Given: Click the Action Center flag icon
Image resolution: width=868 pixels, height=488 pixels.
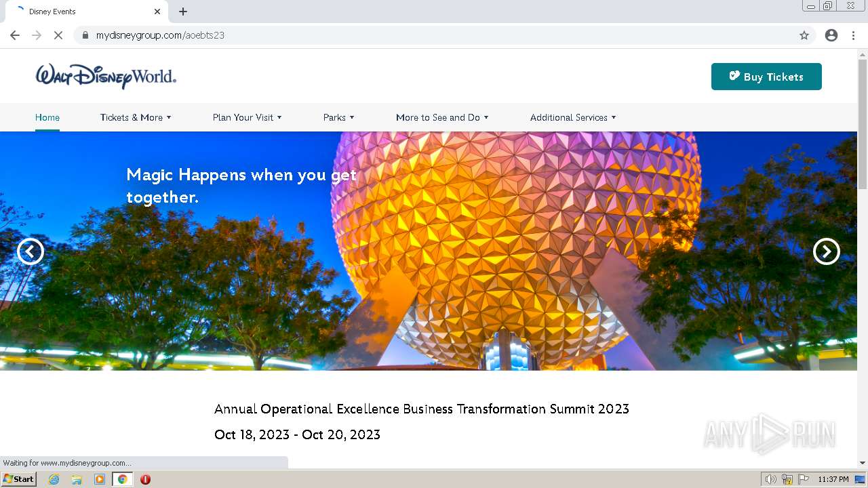Looking at the screenshot, I should pyautogui.click(x=804, y=479).
